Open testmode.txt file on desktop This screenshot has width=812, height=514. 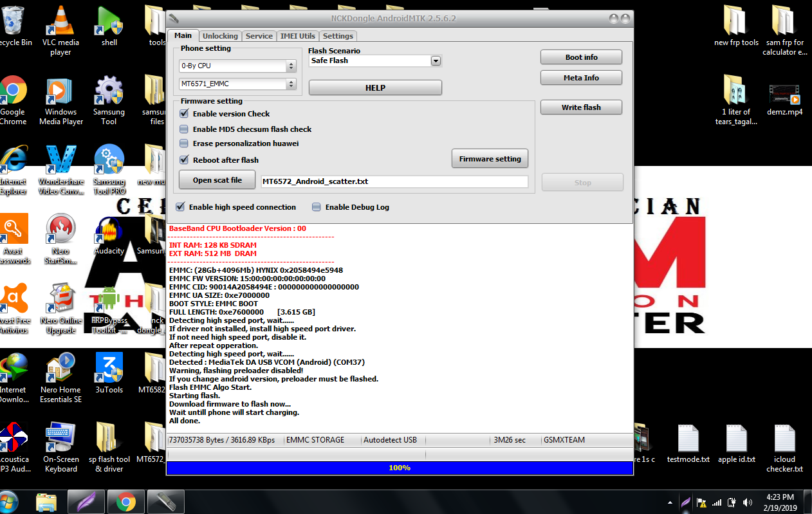tap(688, 443)
